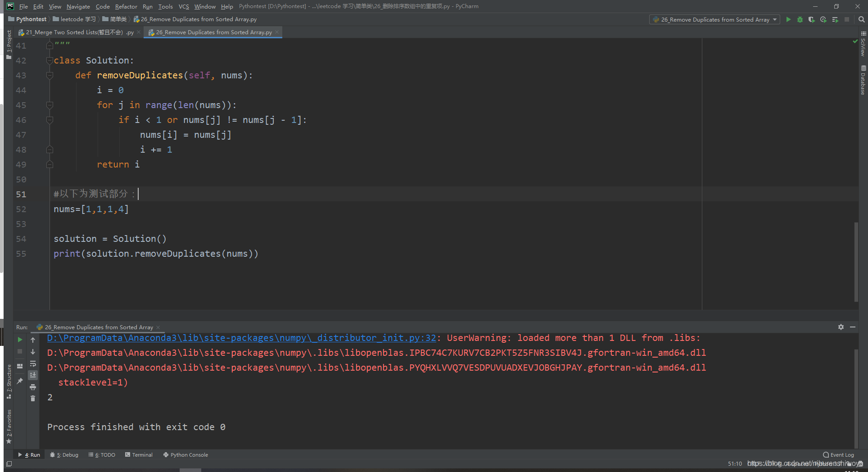Open the Terminal tool window
868x472 pixels.
(139, 455)
